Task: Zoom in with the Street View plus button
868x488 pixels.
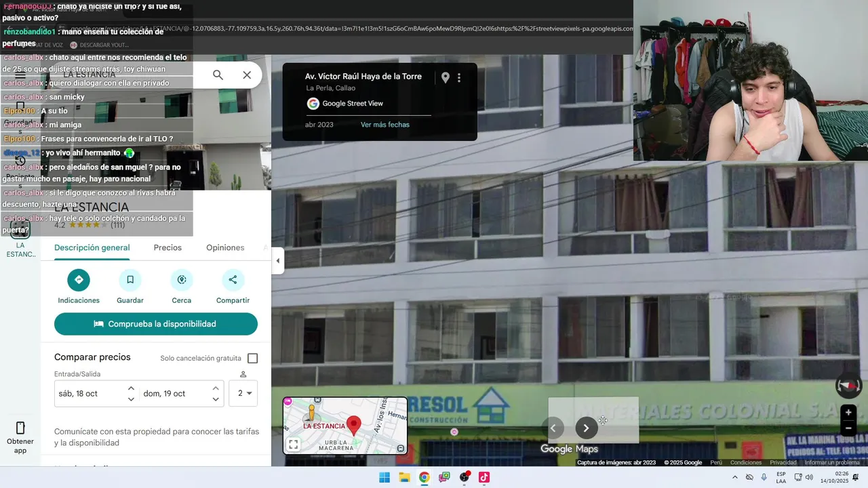Action: coord(848,412)
